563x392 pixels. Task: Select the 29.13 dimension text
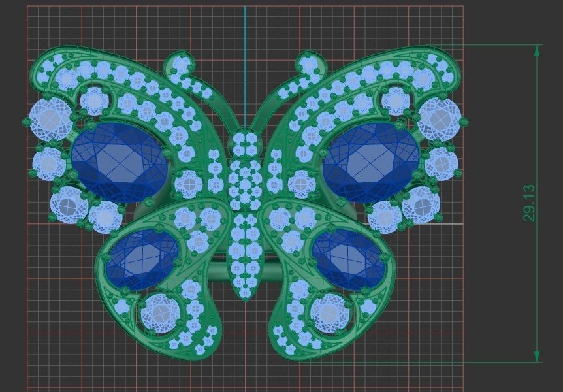coord(529,203)
